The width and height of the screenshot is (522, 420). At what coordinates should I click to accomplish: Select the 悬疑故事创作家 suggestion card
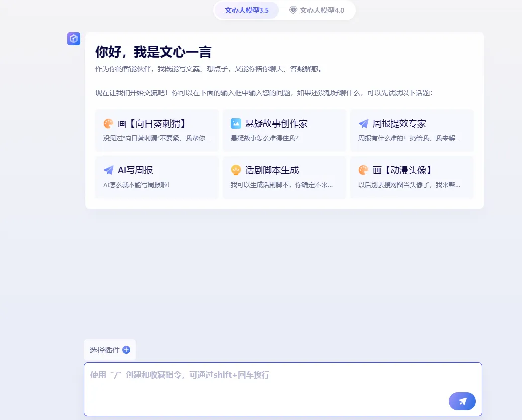point(284,131)
